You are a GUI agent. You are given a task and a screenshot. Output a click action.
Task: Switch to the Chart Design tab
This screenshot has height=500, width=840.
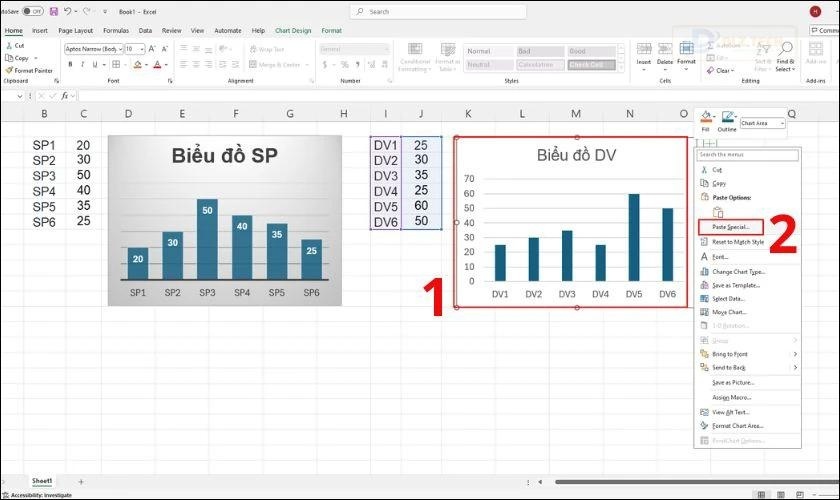coord(293,30)
